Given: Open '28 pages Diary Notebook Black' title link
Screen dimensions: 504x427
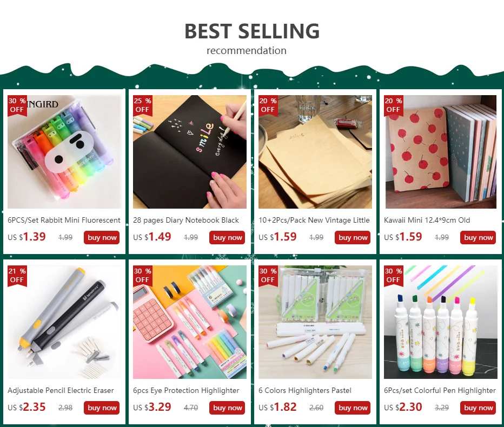Looking at the screenshot, I should click(x=186, y=220).
